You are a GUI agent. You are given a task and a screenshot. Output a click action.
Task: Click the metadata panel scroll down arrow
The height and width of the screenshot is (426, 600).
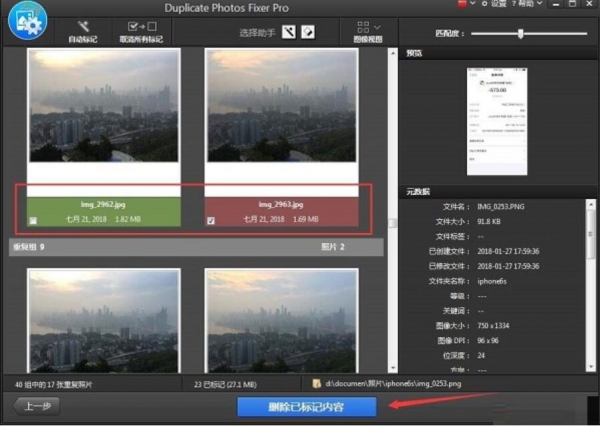click(591, 367)
